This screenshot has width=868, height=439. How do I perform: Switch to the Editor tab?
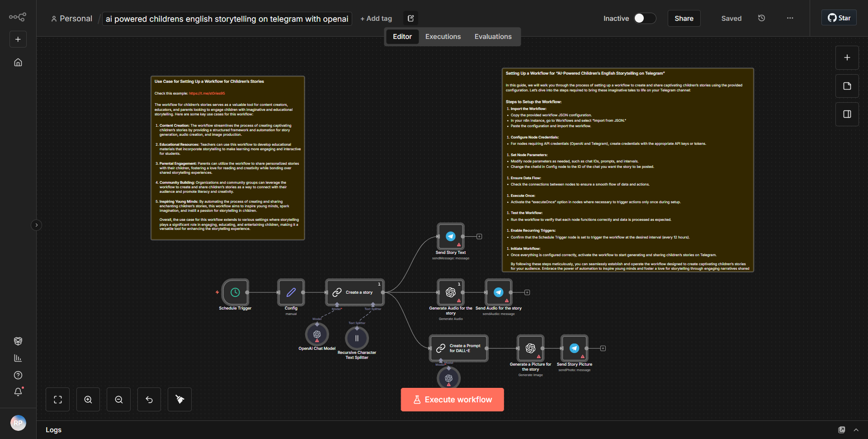[x=402, y=37]
